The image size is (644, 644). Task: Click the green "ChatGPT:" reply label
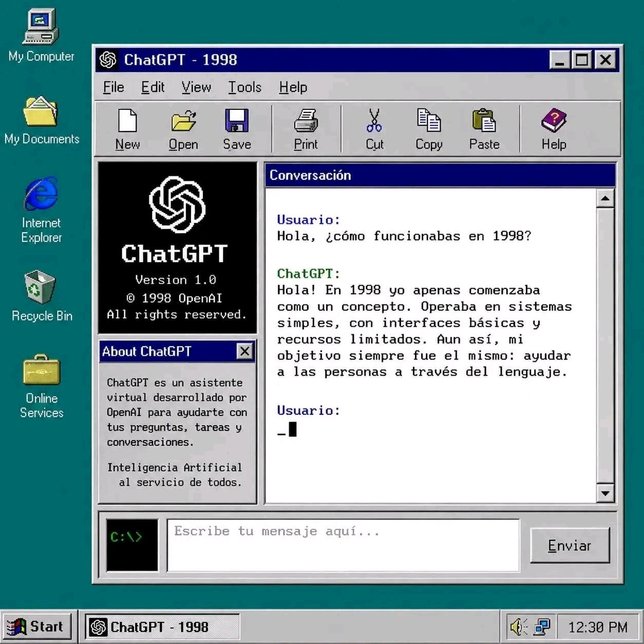(308, 273)
